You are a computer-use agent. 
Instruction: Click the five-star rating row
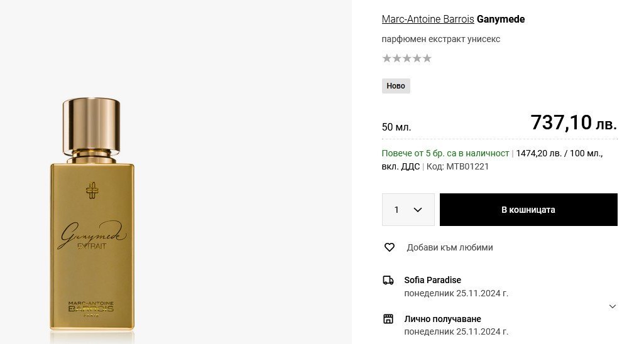(x=407, y=58)
